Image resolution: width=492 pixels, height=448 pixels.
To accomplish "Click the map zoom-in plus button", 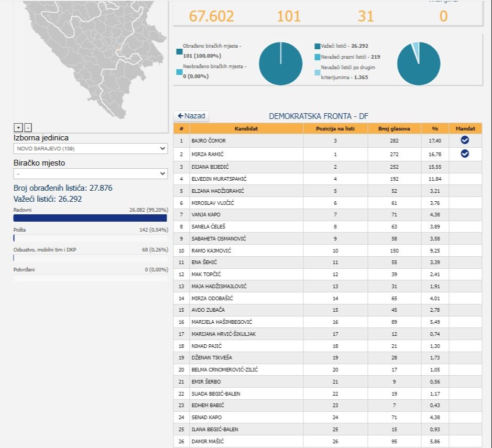I will [x=18, y=128].
